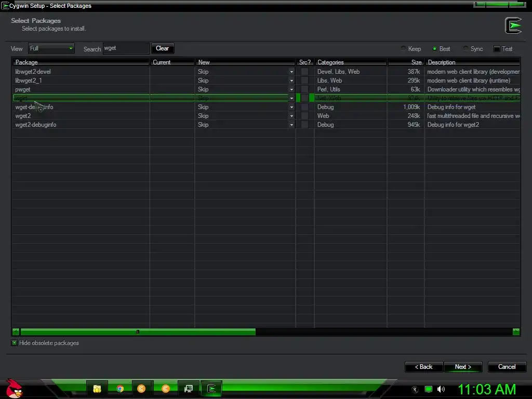Open the file explorer taskbar icon
This screenshot has width=532, height=399.
click(x=97, y=389)
